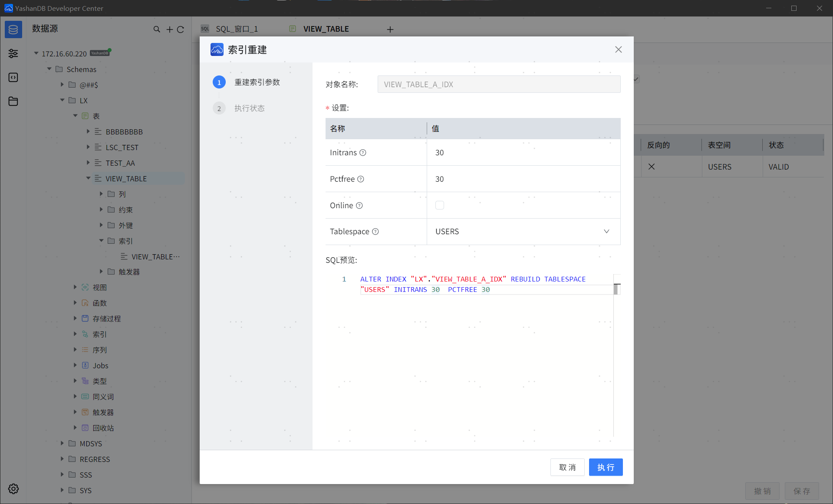
Task: Select the VIEW_TABLE tab
Action: click(x=326, y=29)
